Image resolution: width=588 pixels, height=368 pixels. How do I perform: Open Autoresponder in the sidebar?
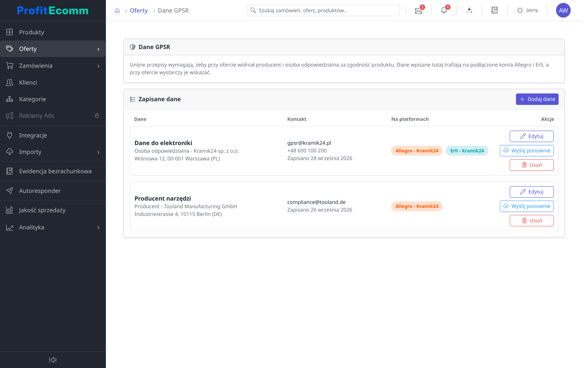pos(53,191)
